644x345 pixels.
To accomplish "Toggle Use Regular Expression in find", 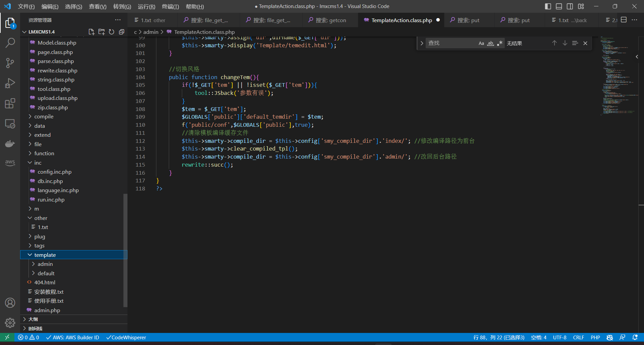I will (x=500, y=43).
